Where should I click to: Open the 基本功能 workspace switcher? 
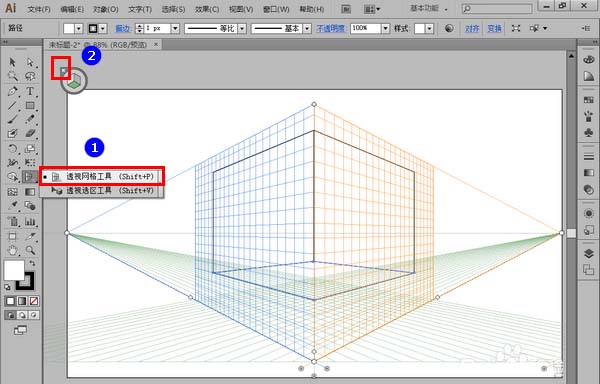tap(429, 8)
